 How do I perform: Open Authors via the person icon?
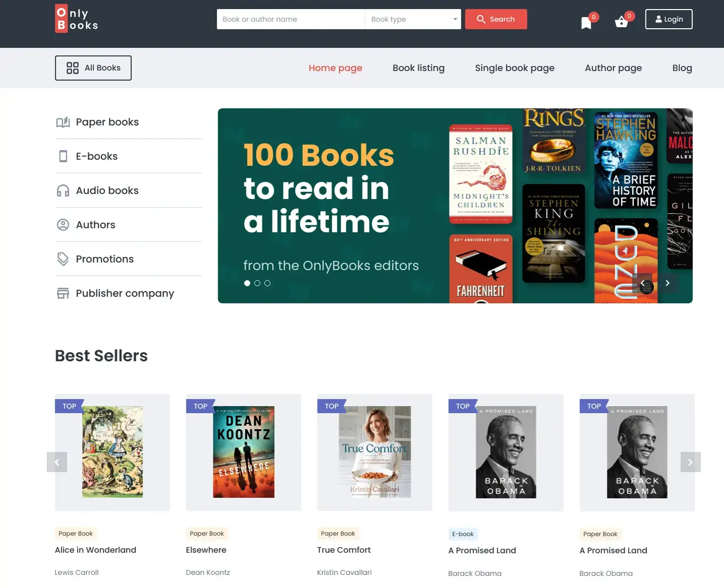tap(63, 225)
